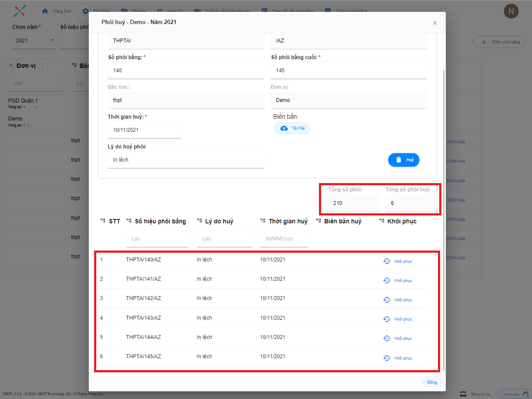Screen dimensions: 532x399
Task: Open the N user avatar
Action: 511,11
